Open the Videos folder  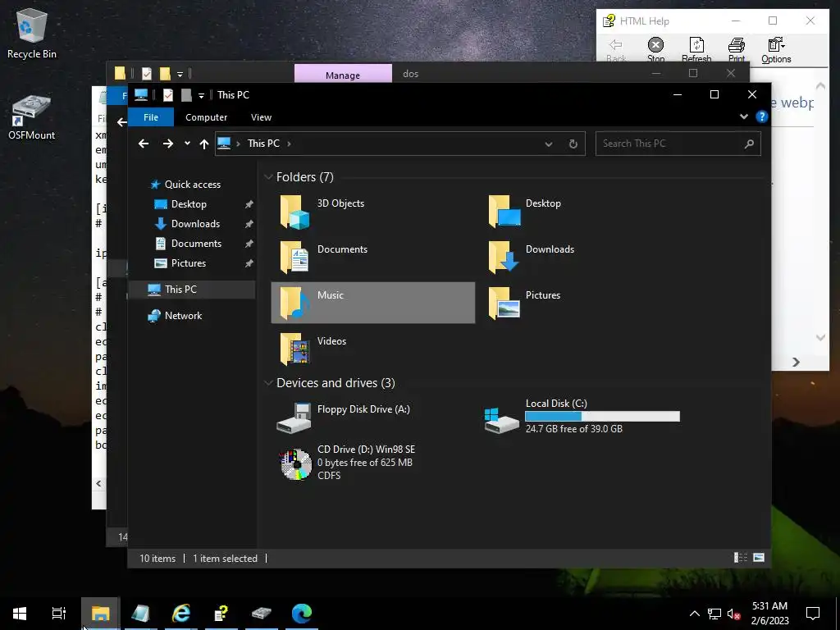coord(322,349)
